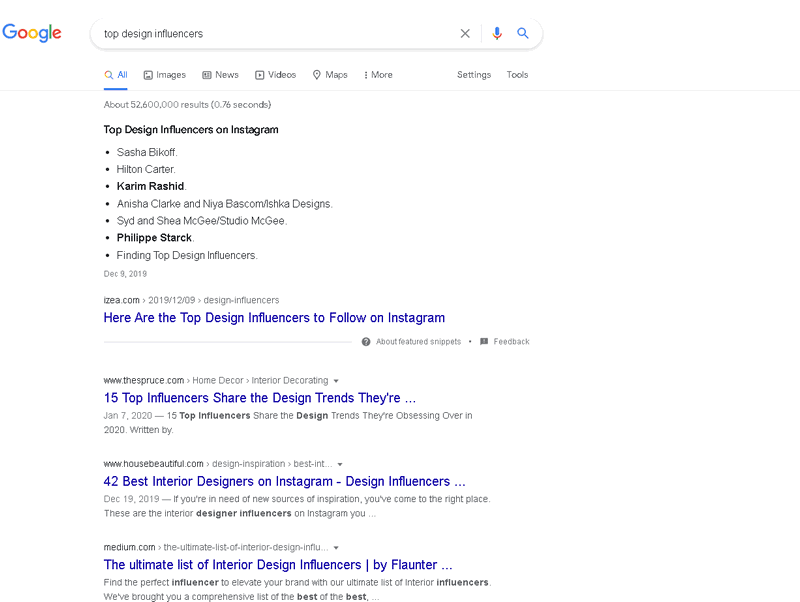The height and width of the screenshot is (602, 800).
Task: Click the search query input field
Action: 270,33
